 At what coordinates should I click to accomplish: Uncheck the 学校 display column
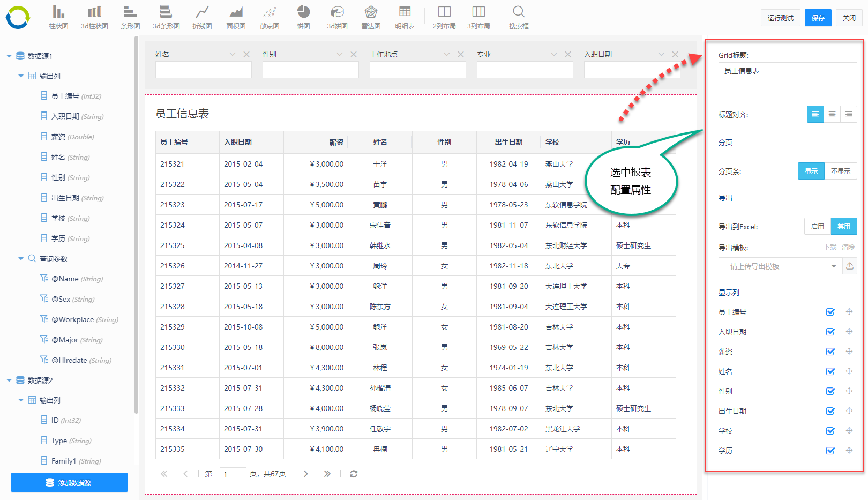(830, 431)
